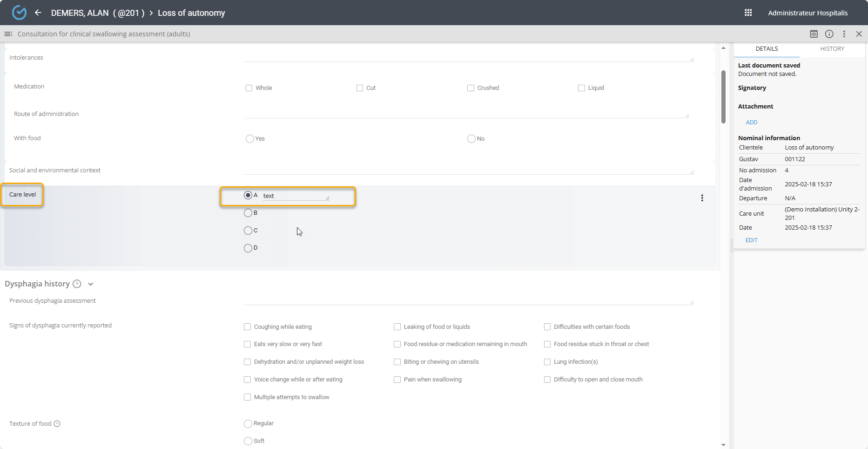Click the Hospitalis logo icon
868x449 pixels.
coord(19,13)
